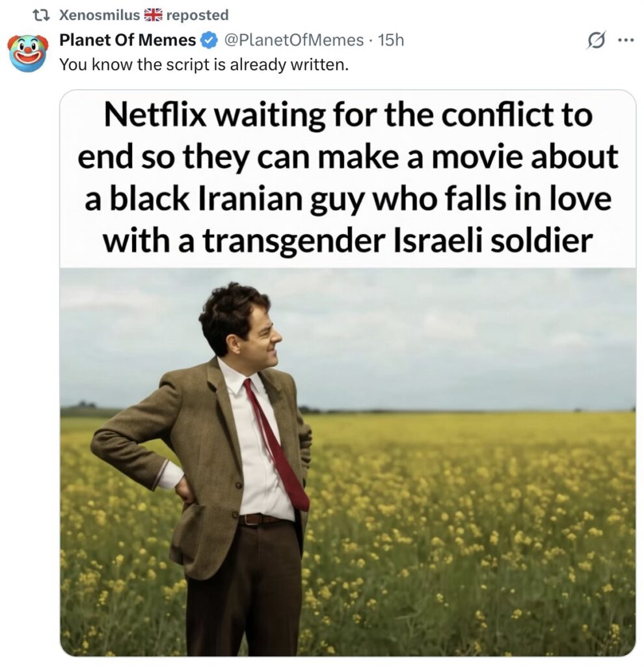The height and width of the screenshot is (666, 644).
Task: Click the 'reposted' label text
Action: [198, 16]
